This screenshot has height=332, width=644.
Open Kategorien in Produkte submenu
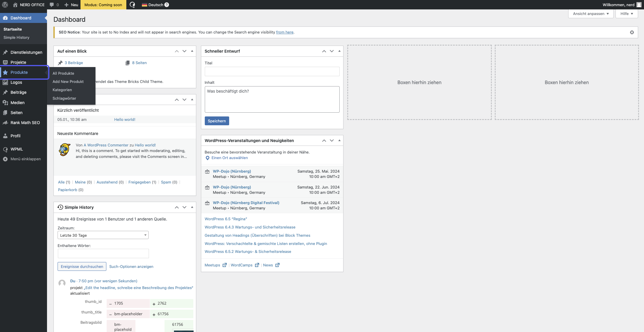(x=62, y=90)
